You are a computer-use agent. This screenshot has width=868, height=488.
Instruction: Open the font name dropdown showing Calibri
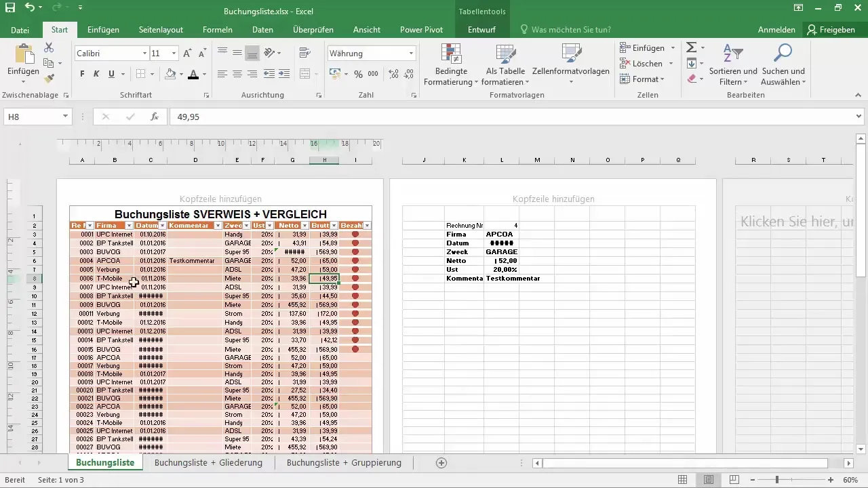[x=144, y=53]
